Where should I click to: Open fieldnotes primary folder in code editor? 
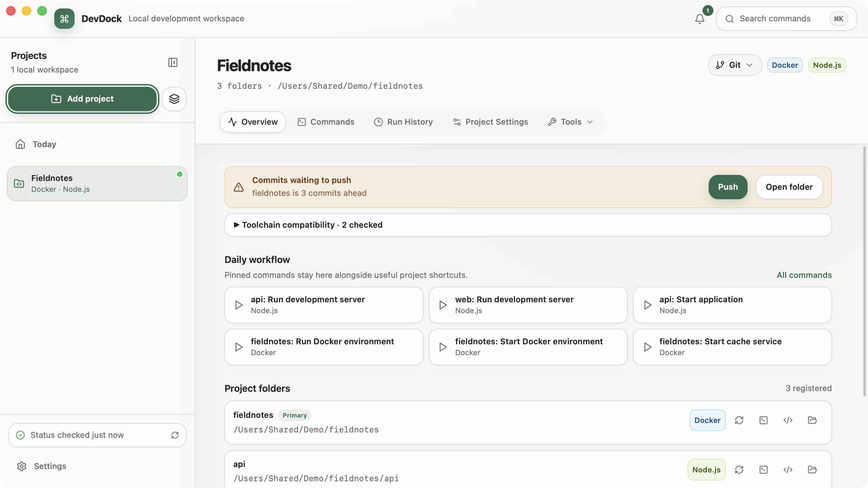click(788, 420)
